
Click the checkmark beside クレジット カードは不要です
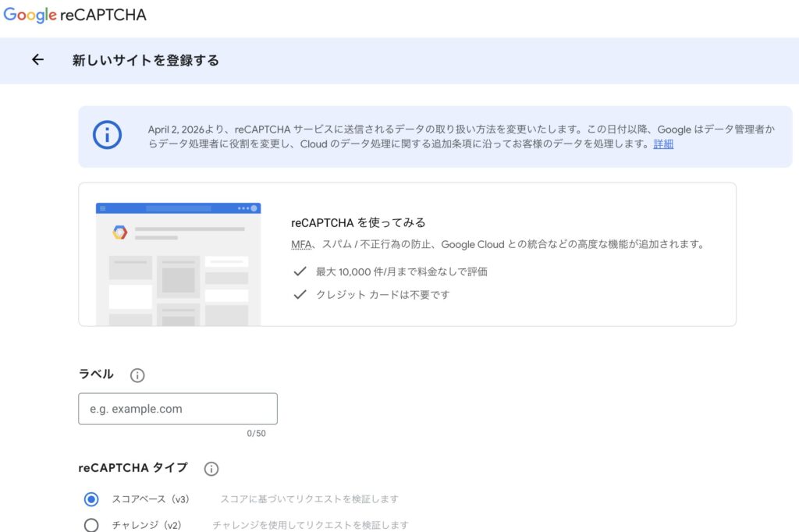tap(300, 295)
